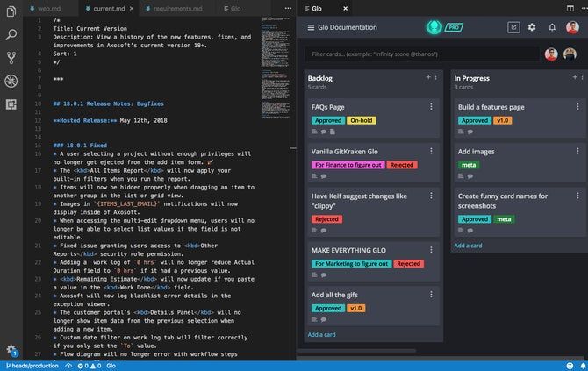Open In Progress column options menu
Viewport: 588px width, 371px height.
click(x=582, y=77)
